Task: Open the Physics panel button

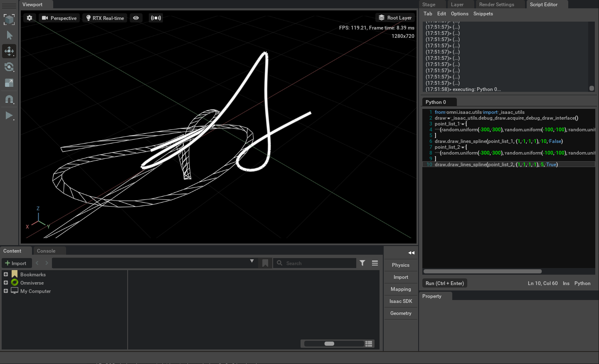Action: coord(401,265)
